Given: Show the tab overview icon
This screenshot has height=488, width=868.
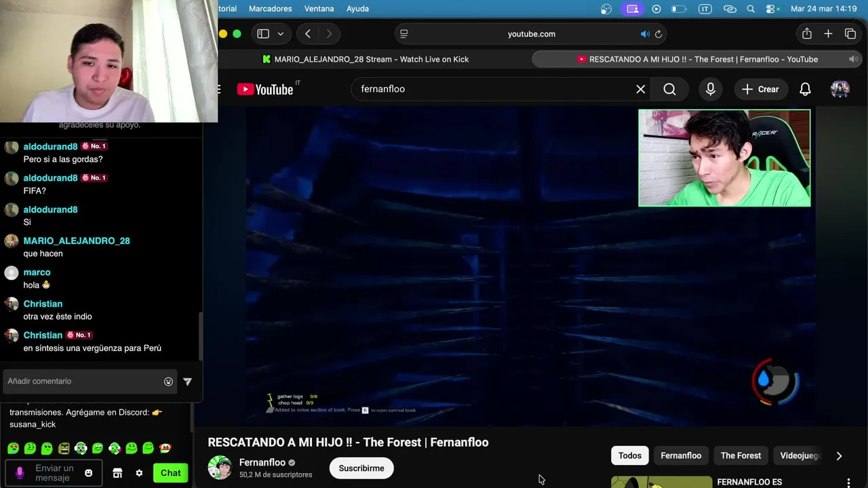Looking at the screenshot, I should coord(850,34).
